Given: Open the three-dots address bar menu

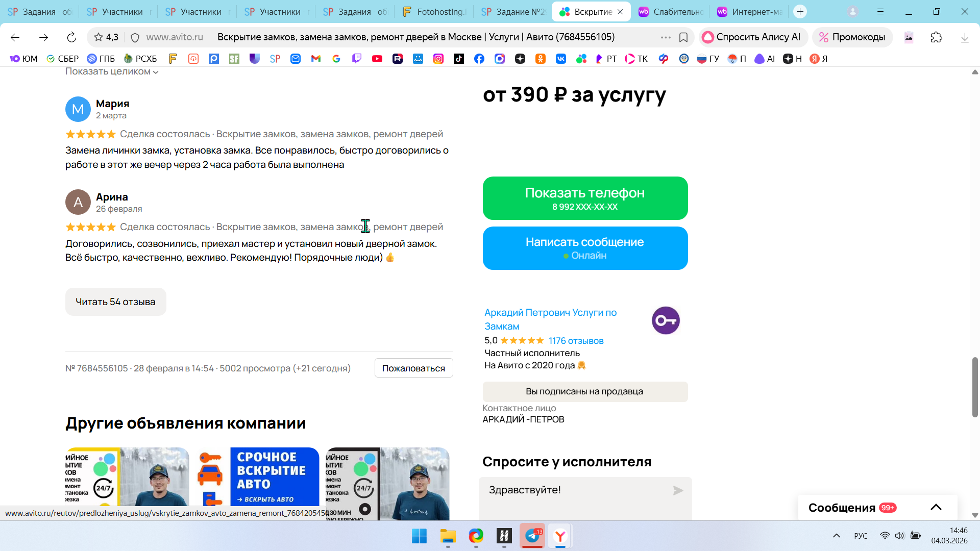Looking at the screenshot, I should click(666, 37).
